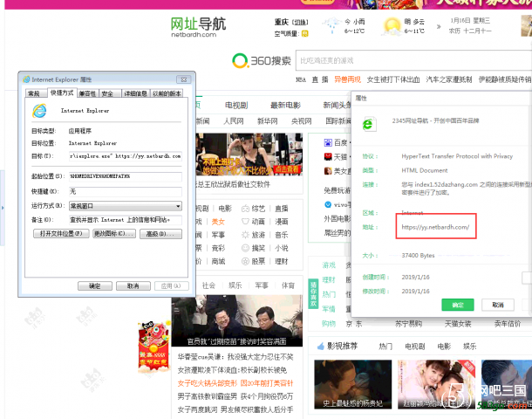
Task: Click the green 确定 button in page 属性 dialog
Action: click(458, 305)
